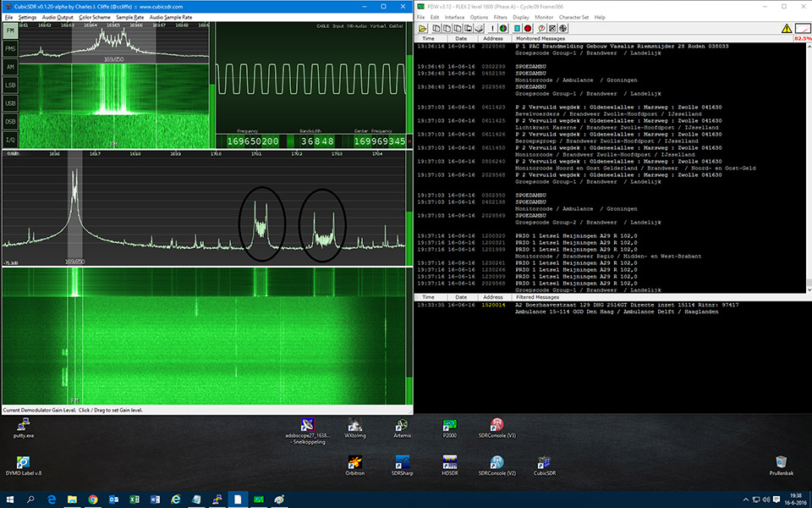Click the printer icon in PDW toolbar

480,29
